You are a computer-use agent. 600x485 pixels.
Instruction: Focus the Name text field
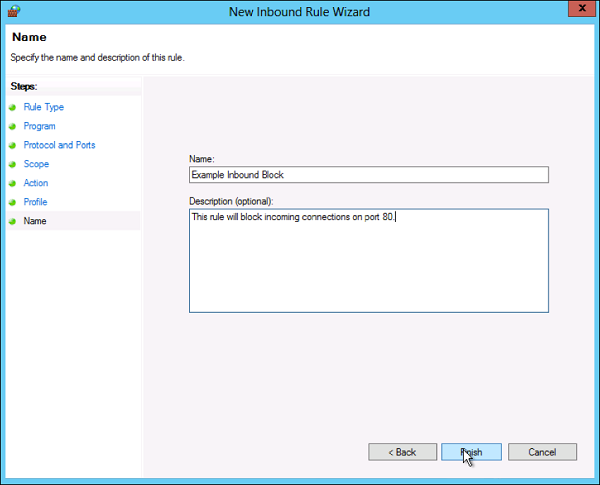pyautogui.click(x=368, y=174)
